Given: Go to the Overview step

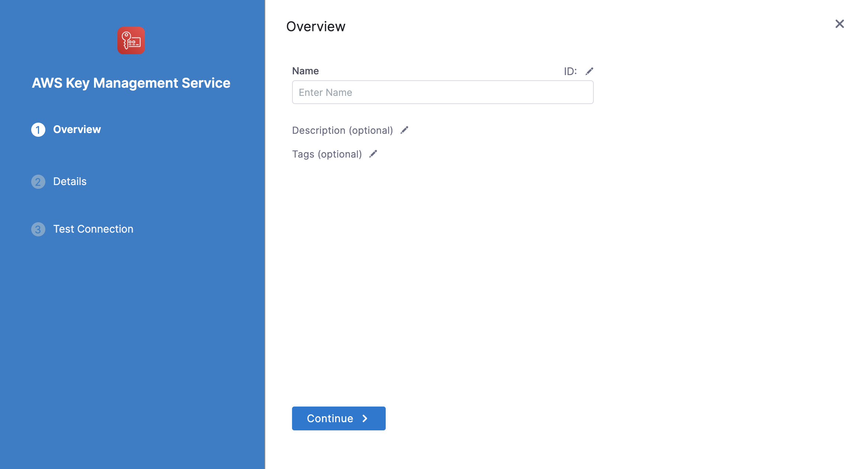Looking at the screenshot, I should (77, 129).
